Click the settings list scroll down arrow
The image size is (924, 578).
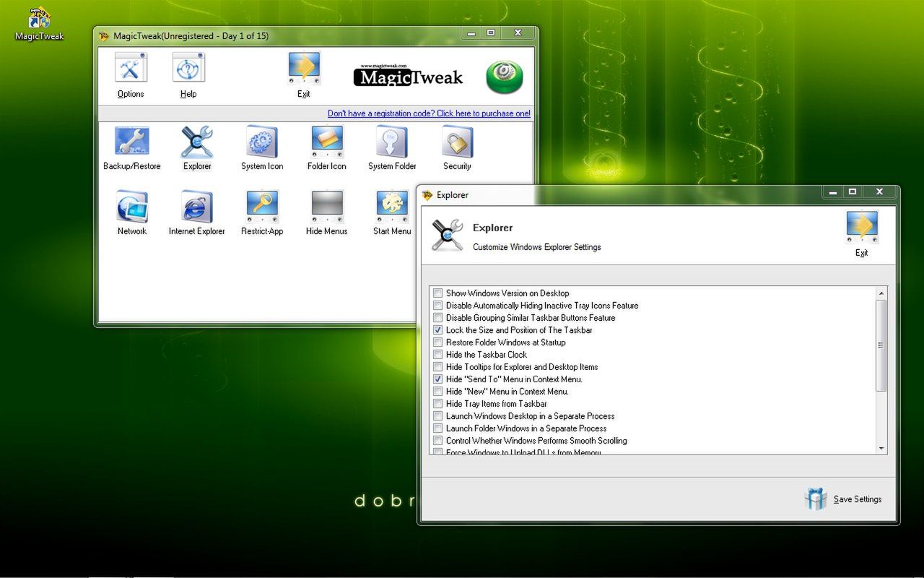(x=881, y=449)
